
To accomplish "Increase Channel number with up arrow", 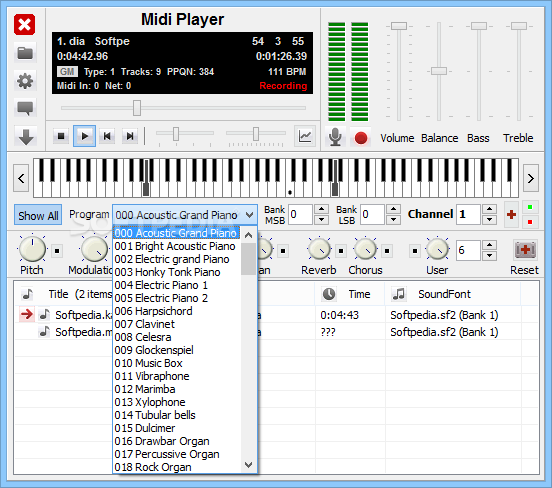I will pyautogui.click(x=489, y=209).
